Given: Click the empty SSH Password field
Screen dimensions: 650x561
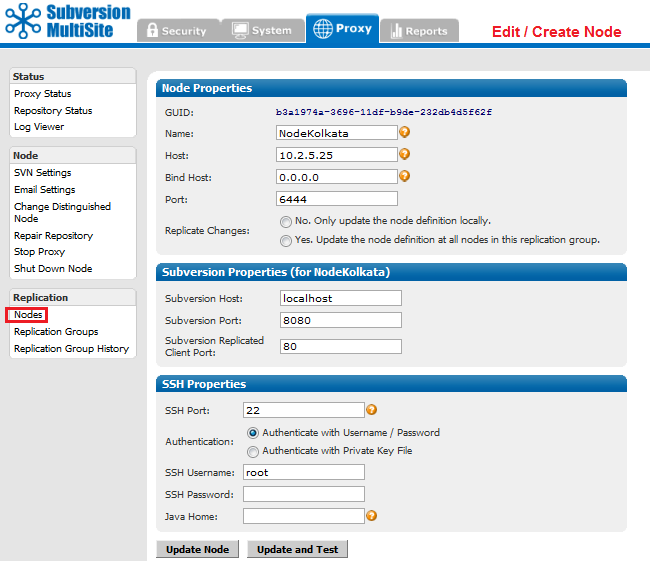Looking at the screenshot, I should (304, 494).
